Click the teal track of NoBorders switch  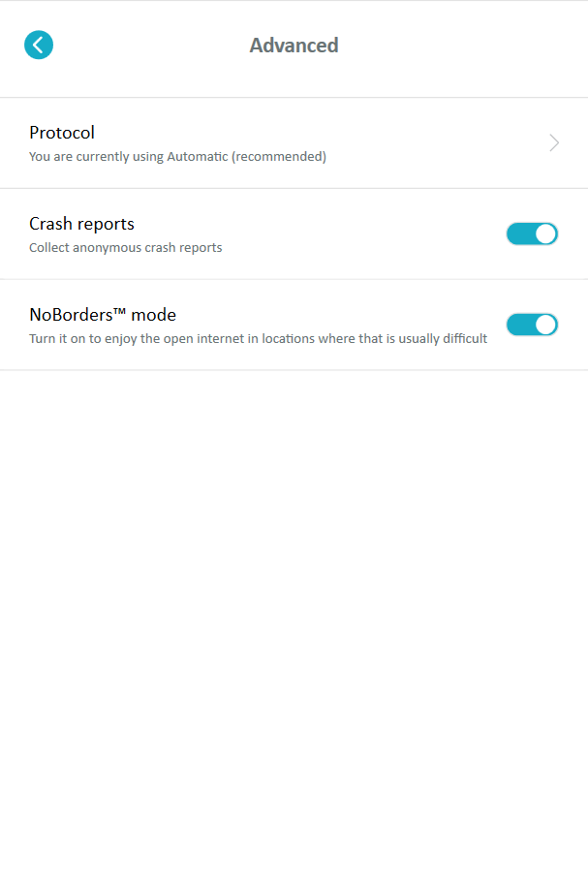tap(520, 325)
